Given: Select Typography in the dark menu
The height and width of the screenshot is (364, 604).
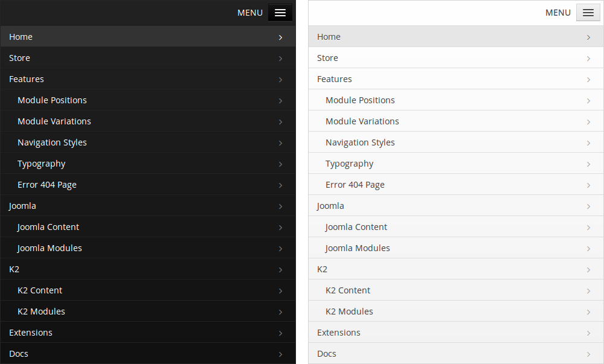Looking at the screenshot, I should click(41, 164).
